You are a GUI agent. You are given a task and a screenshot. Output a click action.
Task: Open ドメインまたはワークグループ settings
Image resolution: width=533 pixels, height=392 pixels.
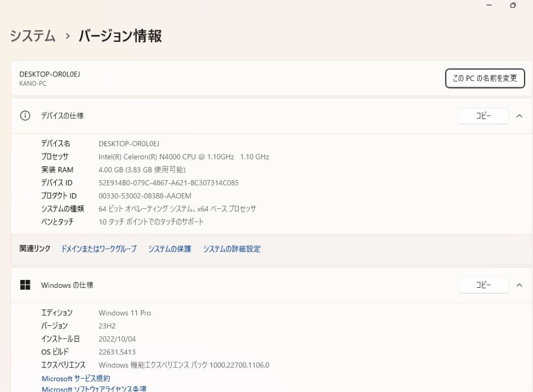[x=99, y=249]
